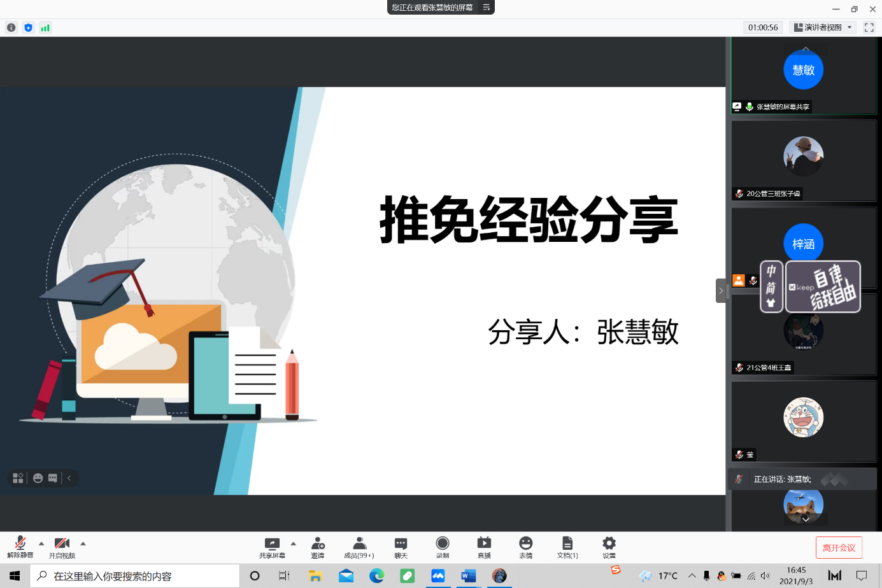Check network quality via the signal bars icon
882x588 pixels.
[45, 28]
